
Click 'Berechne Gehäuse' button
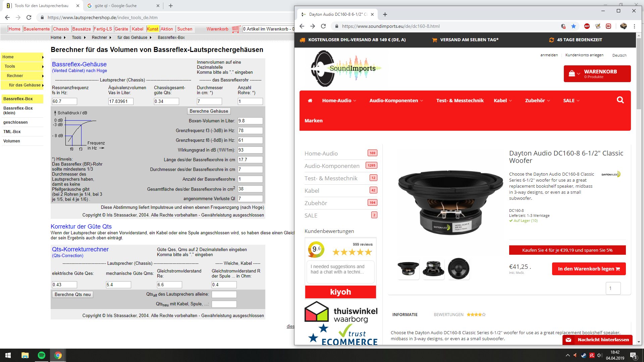pos(209,111)
